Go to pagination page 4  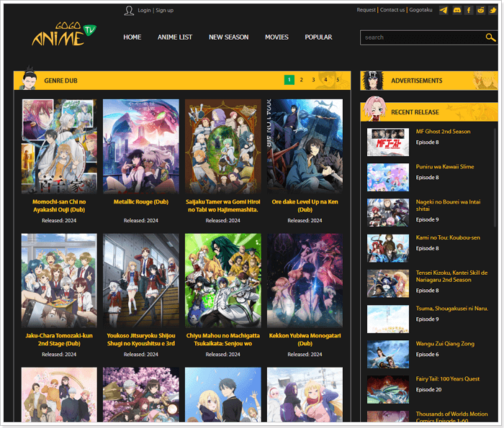(x=325, y=80)
